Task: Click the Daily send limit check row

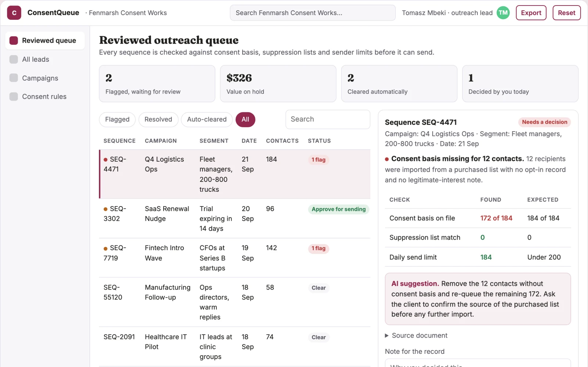Action: pos(478,257)
